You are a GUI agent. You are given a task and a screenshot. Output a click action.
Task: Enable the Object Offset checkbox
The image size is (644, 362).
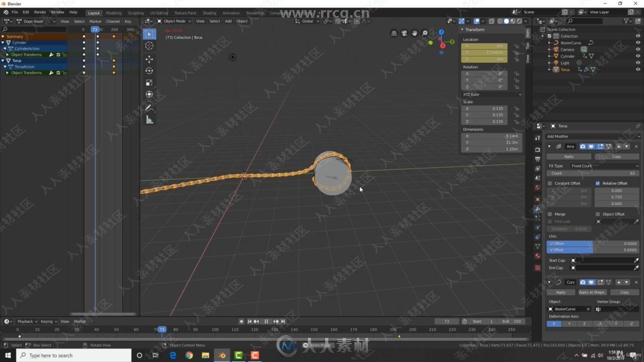pyautogui.click(x=598, y=214)
